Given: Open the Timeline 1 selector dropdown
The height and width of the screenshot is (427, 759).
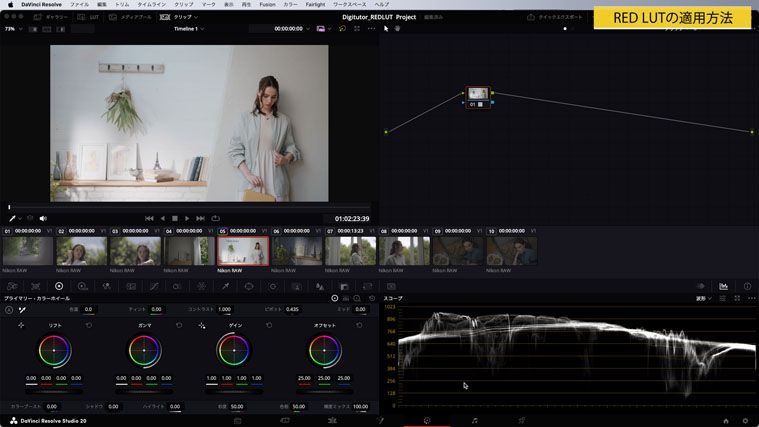Looking at the screenshot, I should [189, 29].
